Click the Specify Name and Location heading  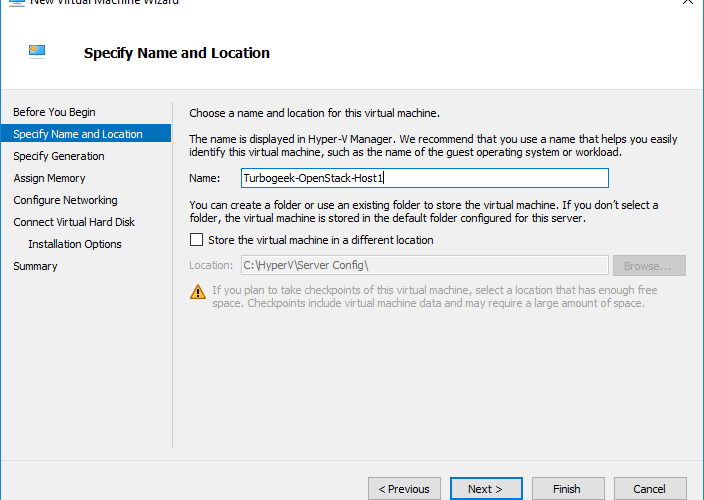177,53
